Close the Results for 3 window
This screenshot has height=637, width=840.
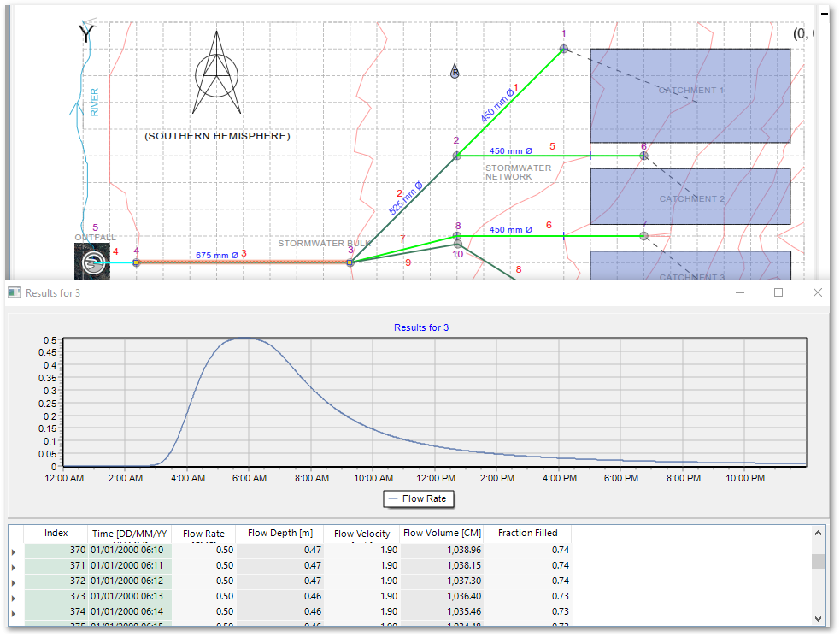pyautogui.click(x=818, y=292)
